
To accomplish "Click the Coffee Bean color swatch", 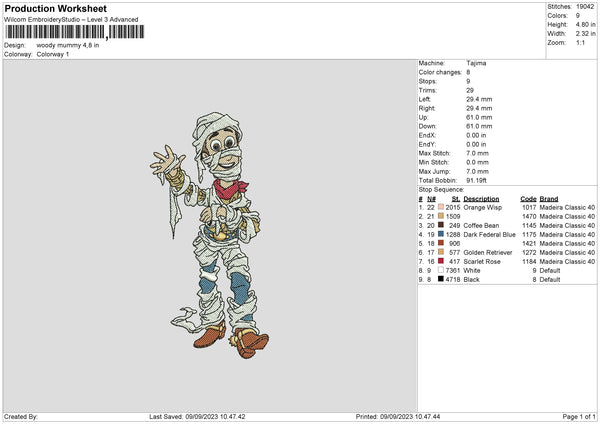I will pyautogui.click(x=441, y=225).
